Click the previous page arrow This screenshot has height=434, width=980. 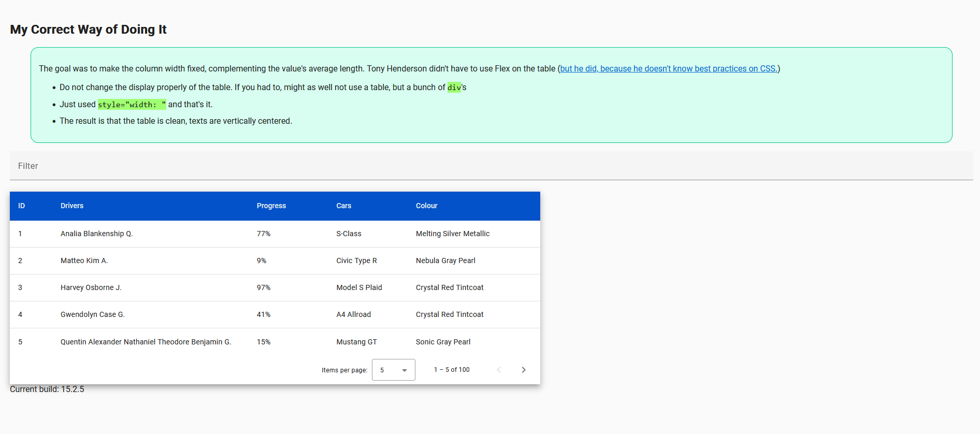499,370
